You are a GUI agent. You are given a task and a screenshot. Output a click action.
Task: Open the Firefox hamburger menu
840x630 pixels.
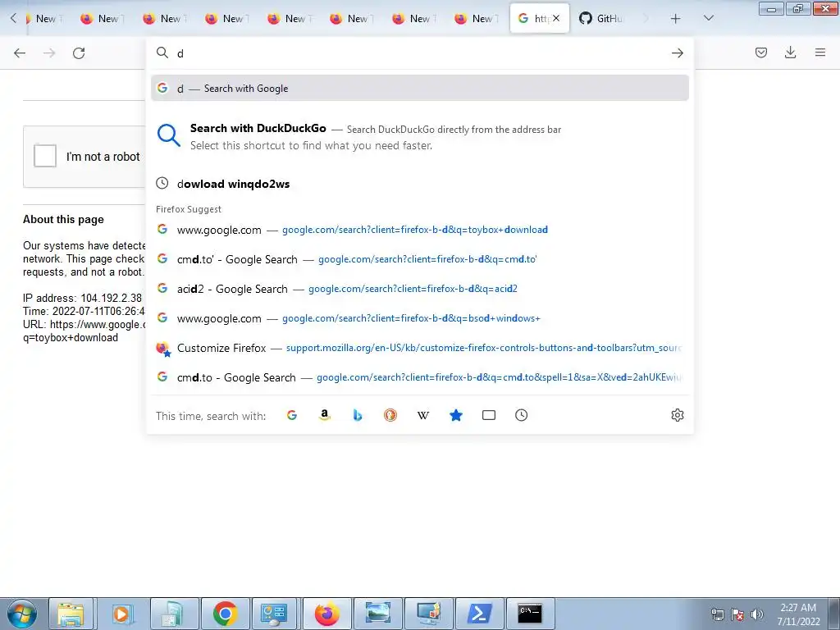(819, 52)
